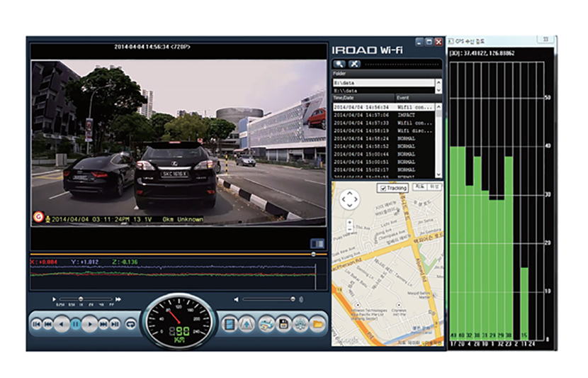This screenshot has height=378, width=588.
Task: Play the video forward
Action: 89,324
